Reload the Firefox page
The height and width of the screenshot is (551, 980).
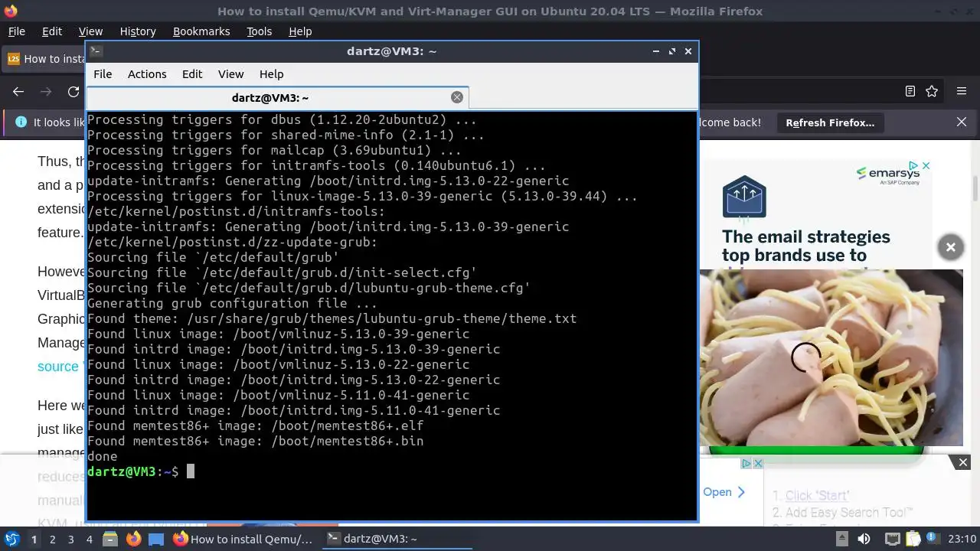(x=73, y=91)
